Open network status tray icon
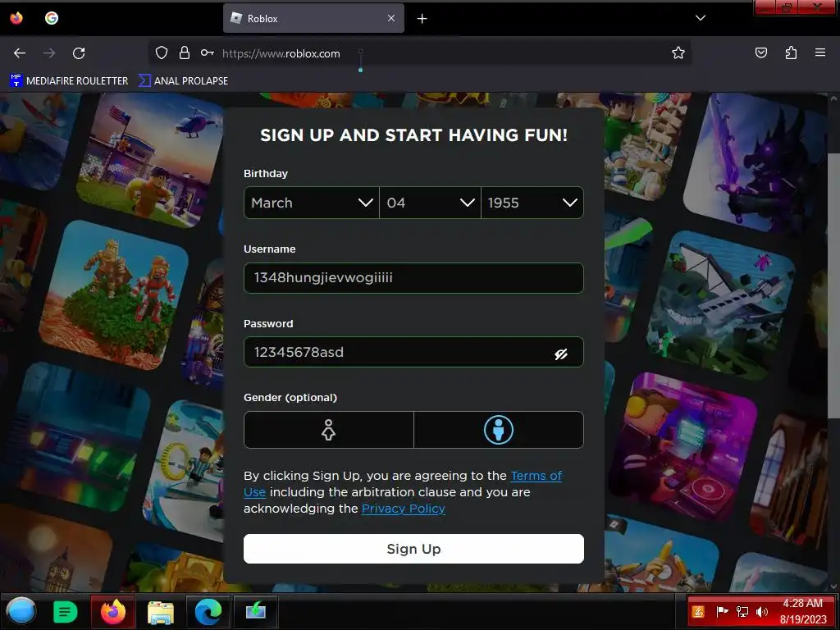 click(x=742, y=611)
